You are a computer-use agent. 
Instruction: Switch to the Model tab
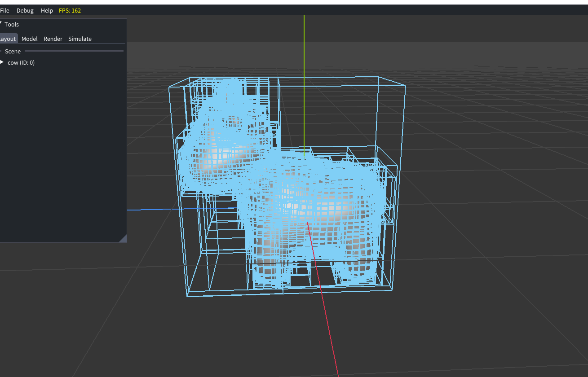[30, 39]
